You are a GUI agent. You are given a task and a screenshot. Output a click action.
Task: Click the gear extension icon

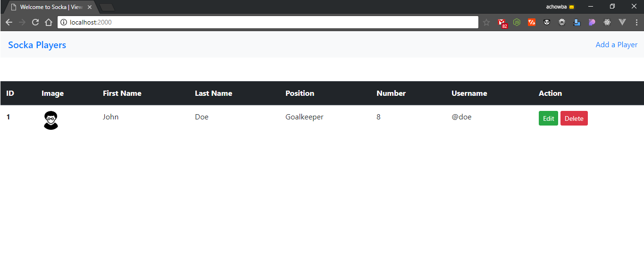coord(562,22)
